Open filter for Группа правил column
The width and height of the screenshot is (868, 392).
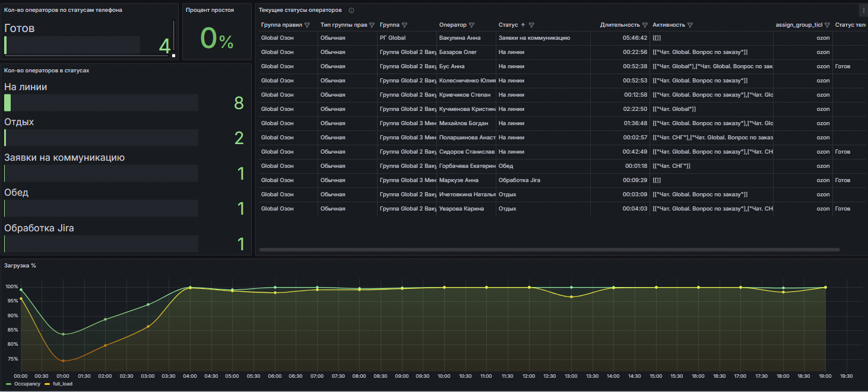point(307,26)
